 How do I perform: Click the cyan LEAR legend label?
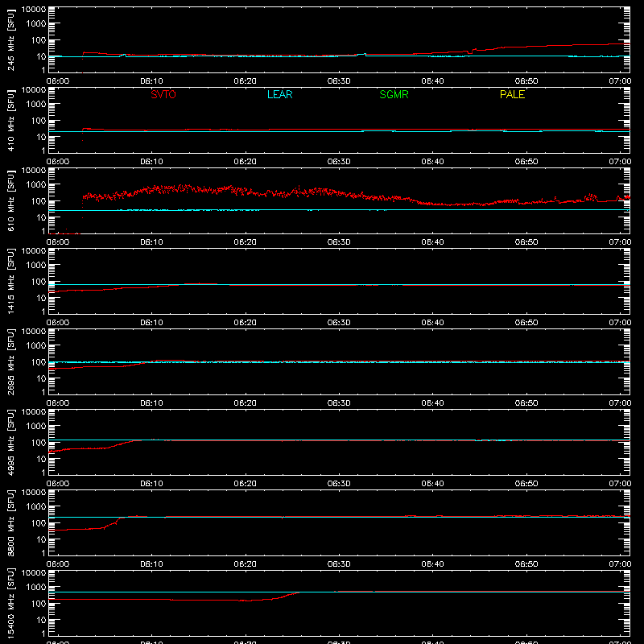coord(279,94)
